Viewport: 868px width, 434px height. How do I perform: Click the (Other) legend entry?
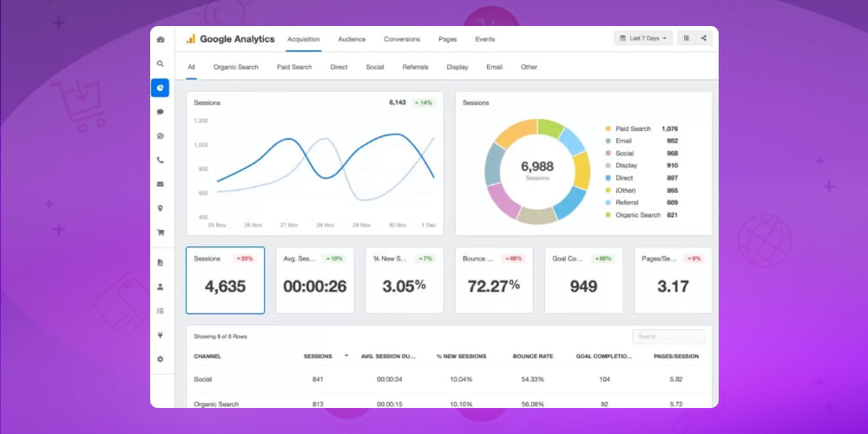641,190
